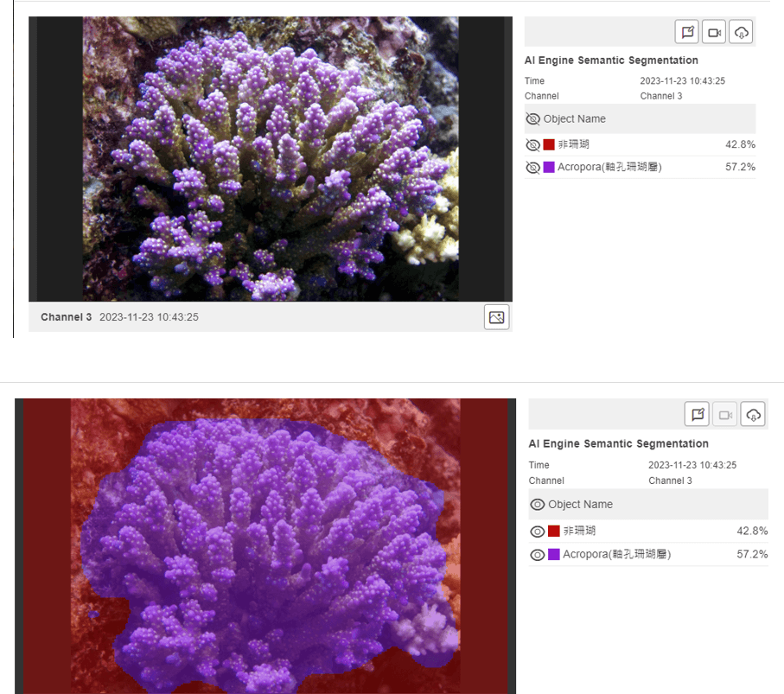
Task: Select 非珊瑚 42.8% row in bottom panel
Action: (x=648, y=531)
